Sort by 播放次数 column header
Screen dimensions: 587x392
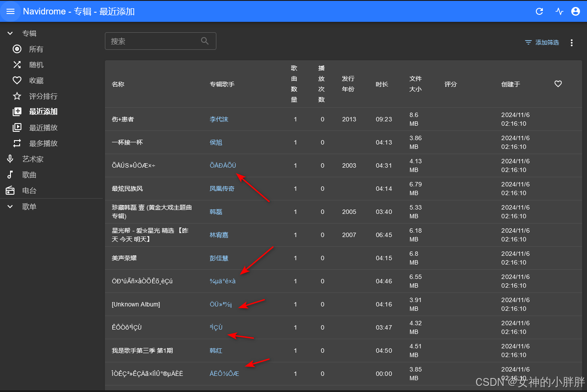click(322, 84)
